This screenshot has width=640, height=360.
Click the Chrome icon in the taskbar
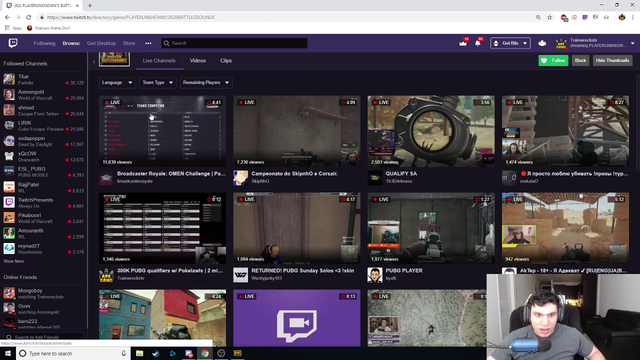[205, 353]
